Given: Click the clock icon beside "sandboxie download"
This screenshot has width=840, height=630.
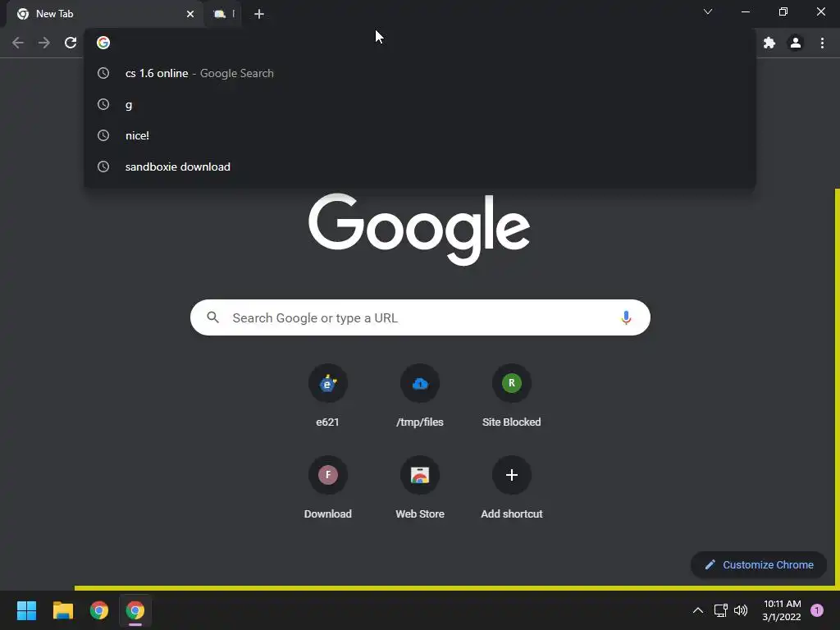Looking at the screenshot, I should pos(103,167).
